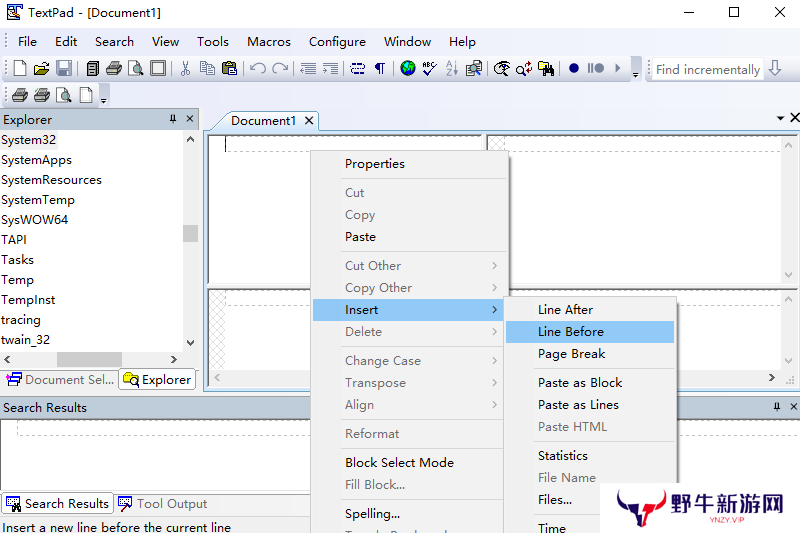Expand the Transpose submenu arrow
This screenshot has height=533, width=800.
click(494, 383)
